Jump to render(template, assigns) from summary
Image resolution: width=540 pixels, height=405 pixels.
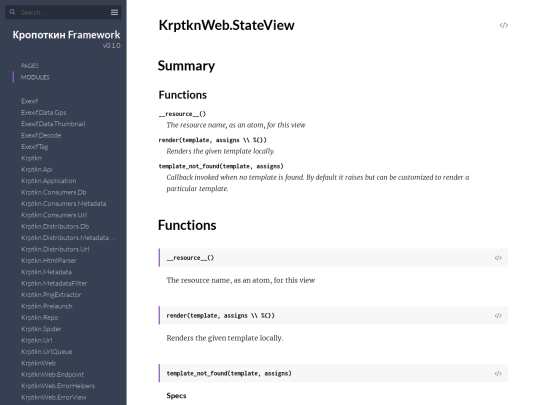click(x=212, y=140)
